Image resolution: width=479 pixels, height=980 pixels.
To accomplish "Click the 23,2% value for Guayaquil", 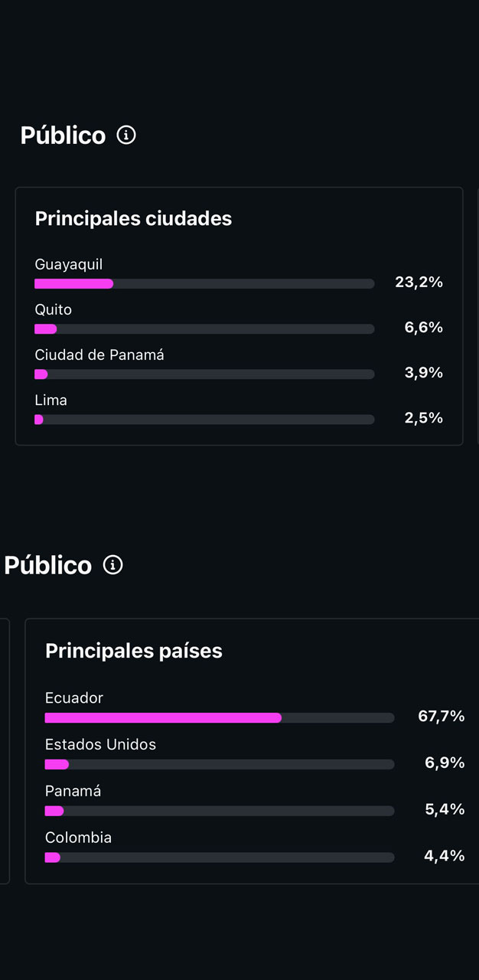I will click(419, 283).
